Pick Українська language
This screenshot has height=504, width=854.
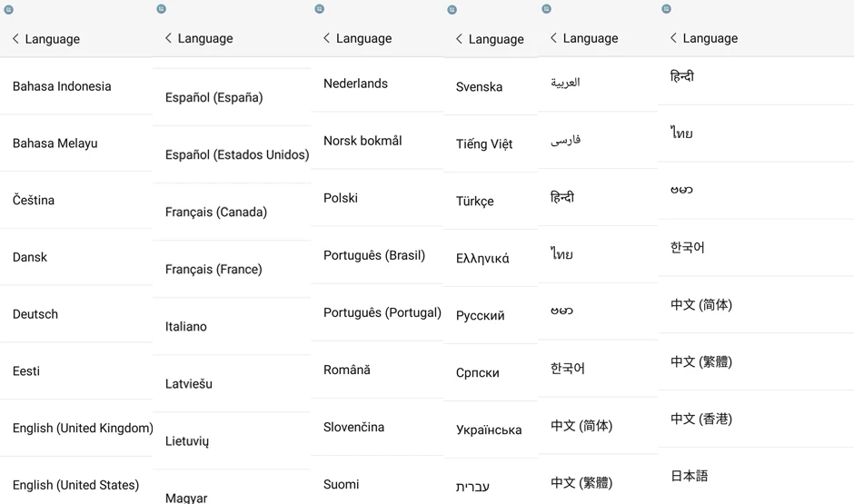pyautogui.click(x=491, y=430)
